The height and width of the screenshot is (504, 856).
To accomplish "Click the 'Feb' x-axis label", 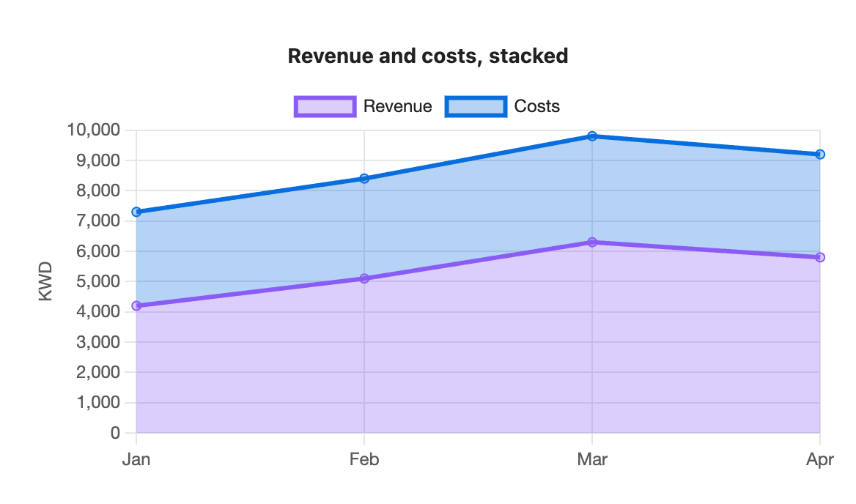I will pos(364,459).
